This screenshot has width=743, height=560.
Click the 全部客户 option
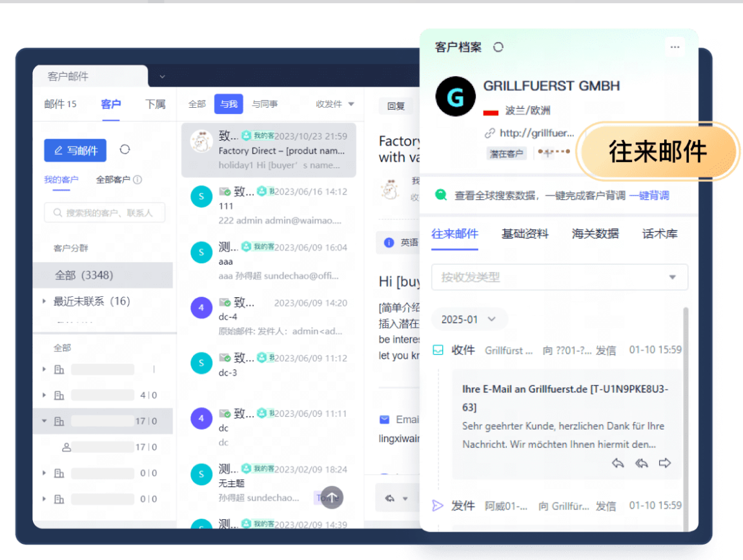coord(113,179)
